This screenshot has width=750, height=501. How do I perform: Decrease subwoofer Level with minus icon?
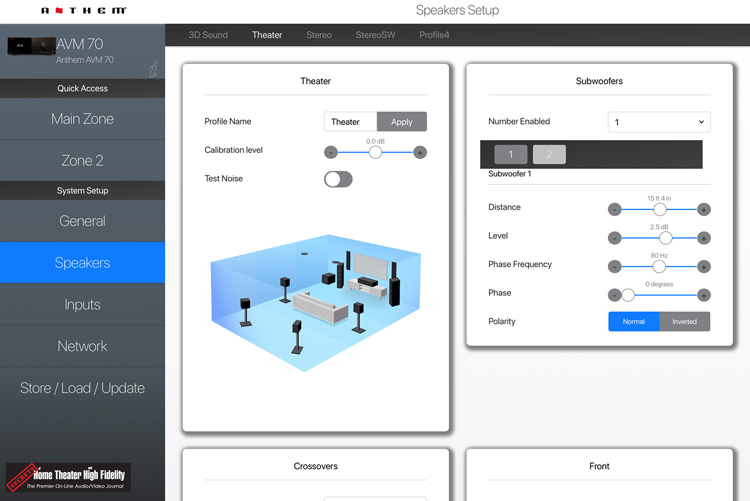615,238
